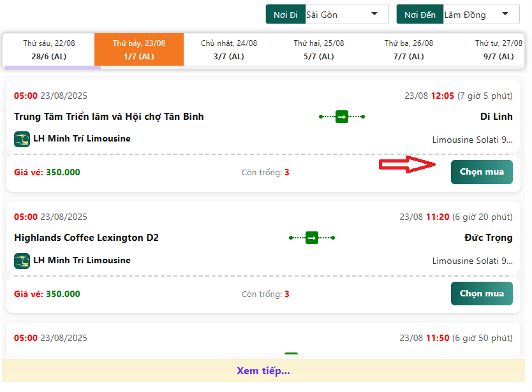Select the Thứ bảy, 23/08 date tab

[139, 50]
